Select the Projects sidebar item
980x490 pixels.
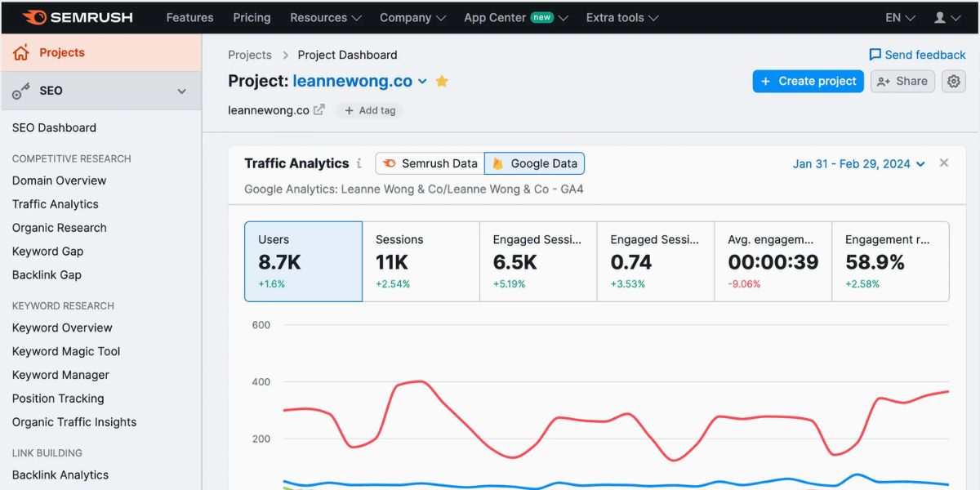(x=100, y=52)
